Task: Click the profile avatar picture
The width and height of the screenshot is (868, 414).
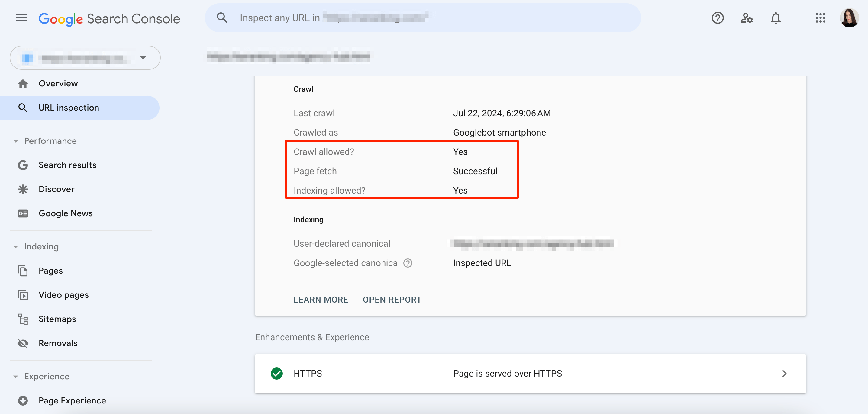Action: (x=849, y=18)
